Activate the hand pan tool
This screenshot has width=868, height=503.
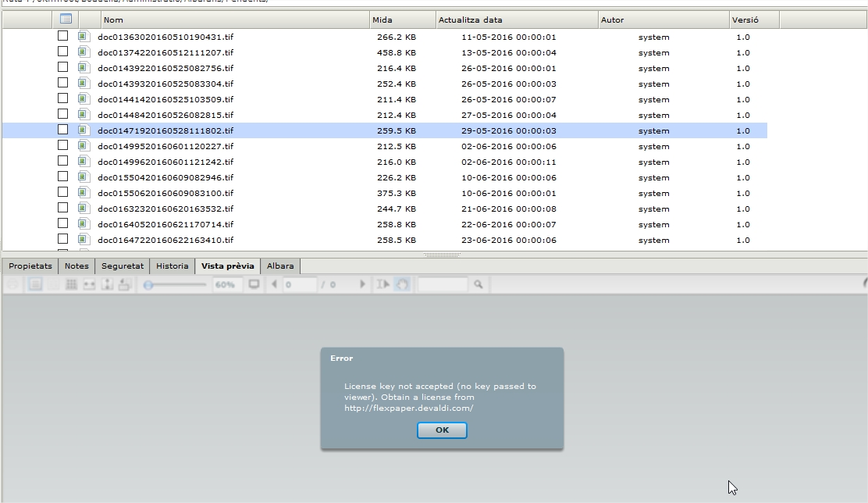coord(401,285)
